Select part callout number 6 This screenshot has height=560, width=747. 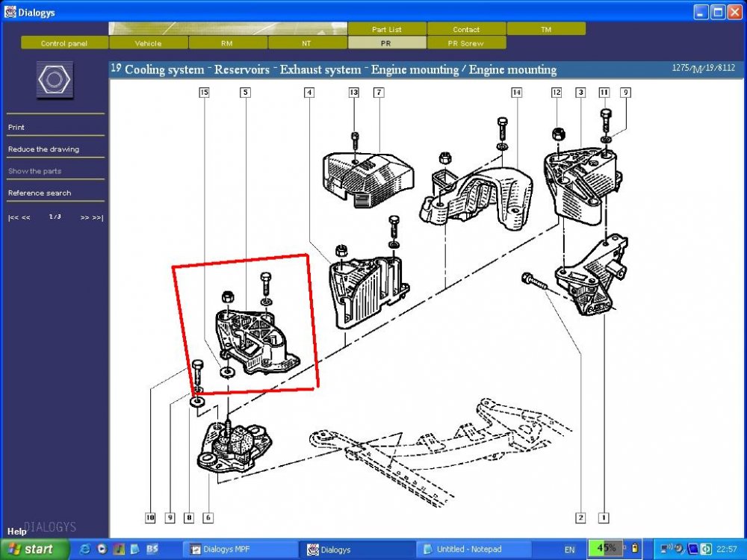[208, 517]
